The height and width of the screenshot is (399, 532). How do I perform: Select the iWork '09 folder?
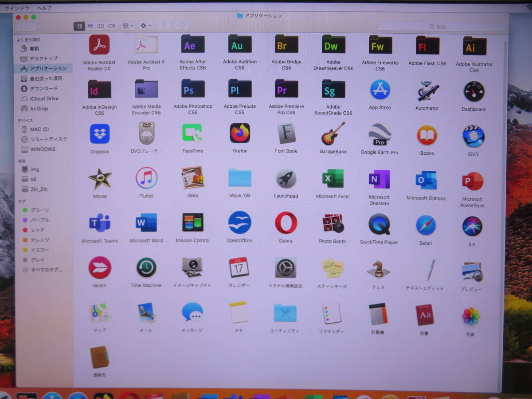pos(240,178)
